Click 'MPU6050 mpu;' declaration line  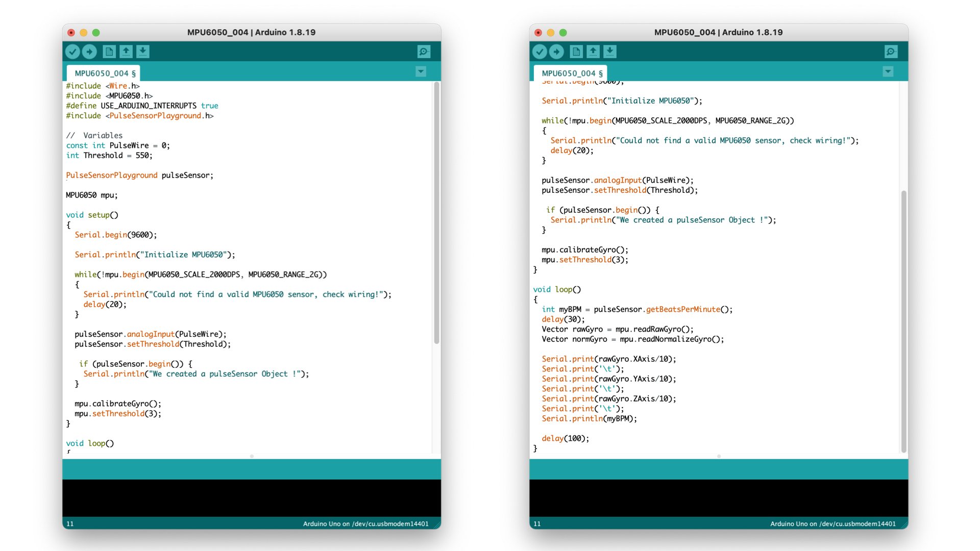[x=92, y=195]
